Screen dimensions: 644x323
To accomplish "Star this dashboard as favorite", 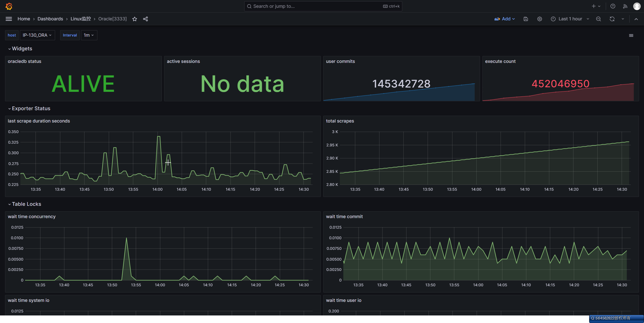I will [135, 19].
